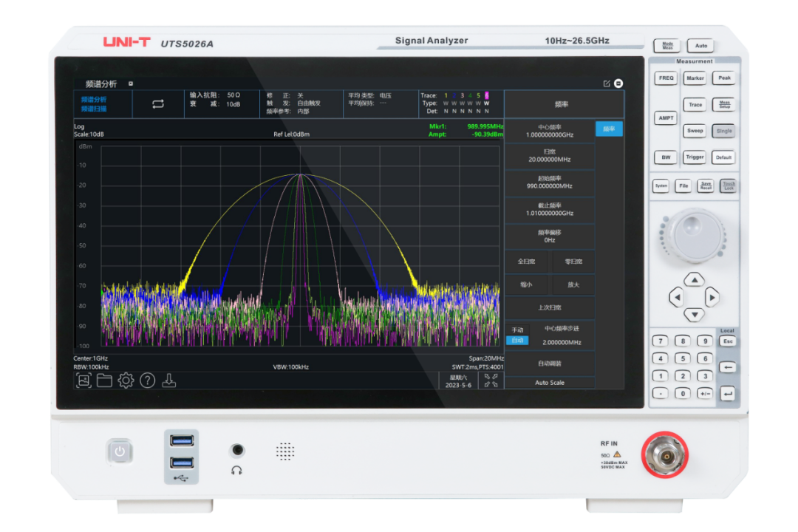798x532 pixels.
Task: Tap the left arrow key
Action: (676, 297)
